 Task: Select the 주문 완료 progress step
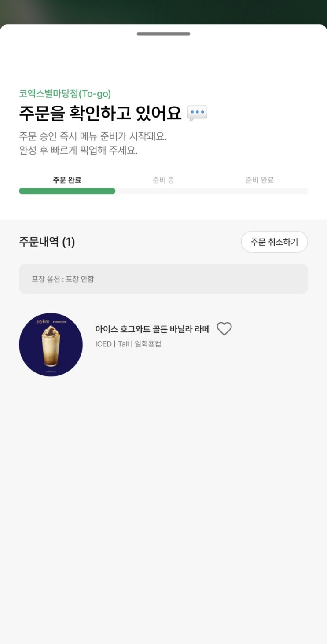coord(67,180)
